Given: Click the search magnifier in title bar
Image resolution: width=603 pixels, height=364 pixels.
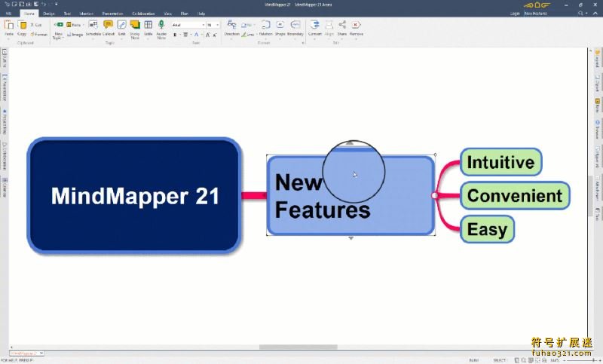Looking at the screenshot, I should click(x=580, y=13).
